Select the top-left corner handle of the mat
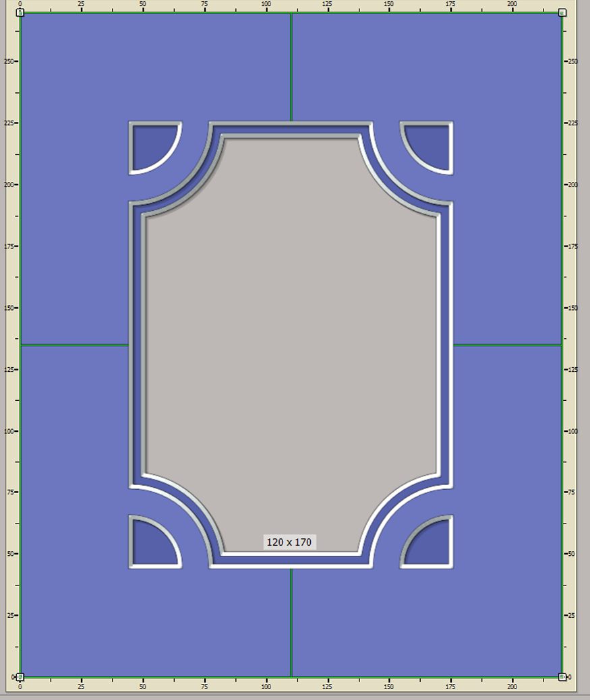 tap(20, 13)
